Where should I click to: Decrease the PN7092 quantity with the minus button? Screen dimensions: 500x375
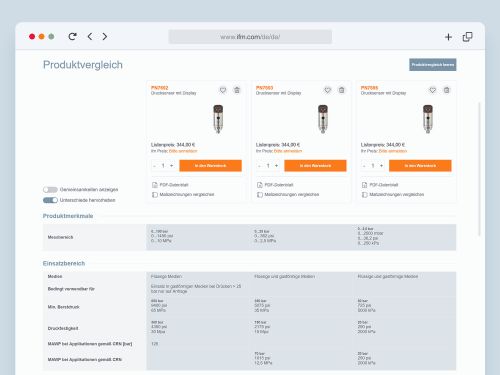click(x=154, y=166)
